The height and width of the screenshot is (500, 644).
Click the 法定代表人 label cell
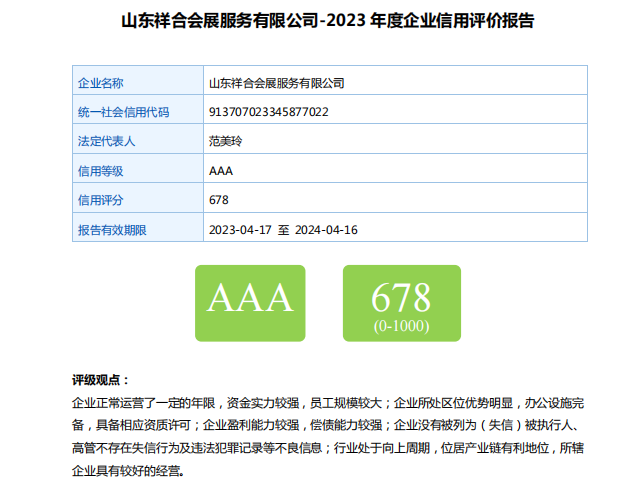click(x=138, y=139)
